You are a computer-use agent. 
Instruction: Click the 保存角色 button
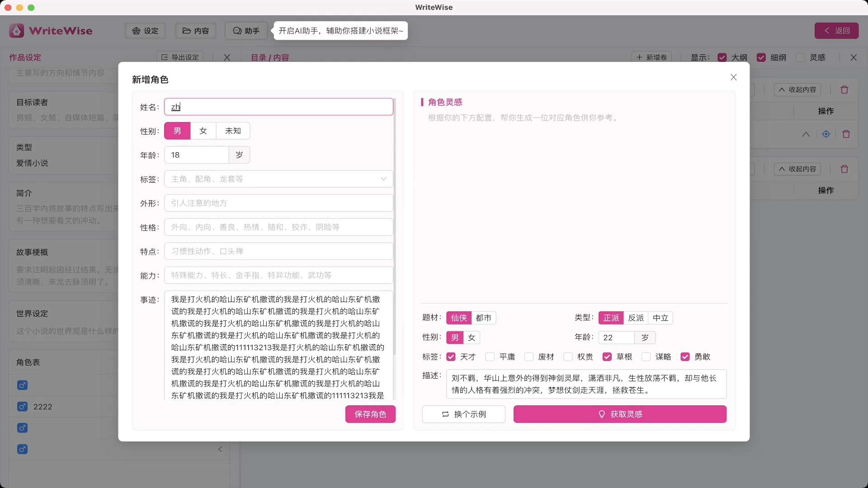[370, 414]
